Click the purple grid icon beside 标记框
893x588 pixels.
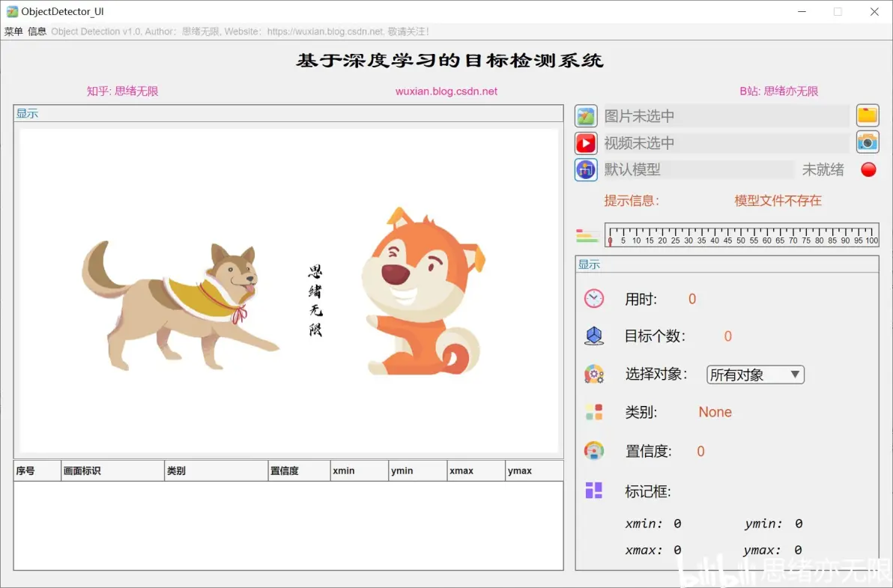pyautogui.click(x=593, y=490)
